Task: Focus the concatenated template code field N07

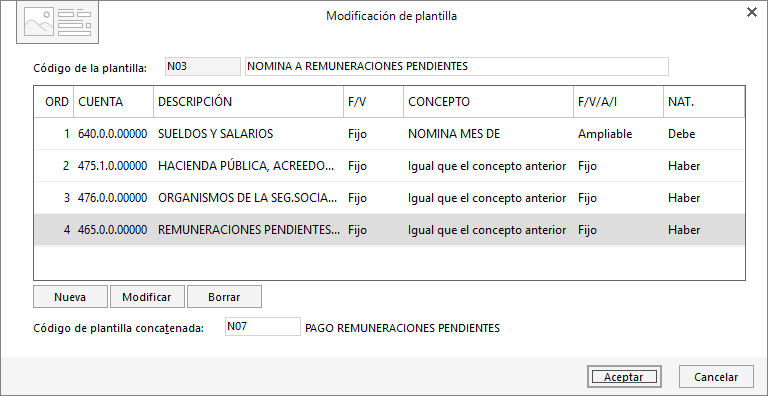Action: click(263, 326)
